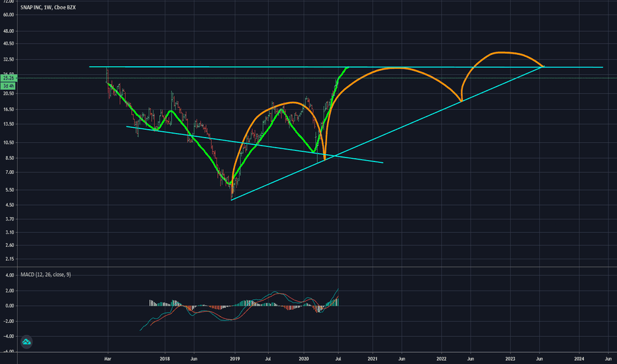Click the 40.50 price axis label

(8, 44)
